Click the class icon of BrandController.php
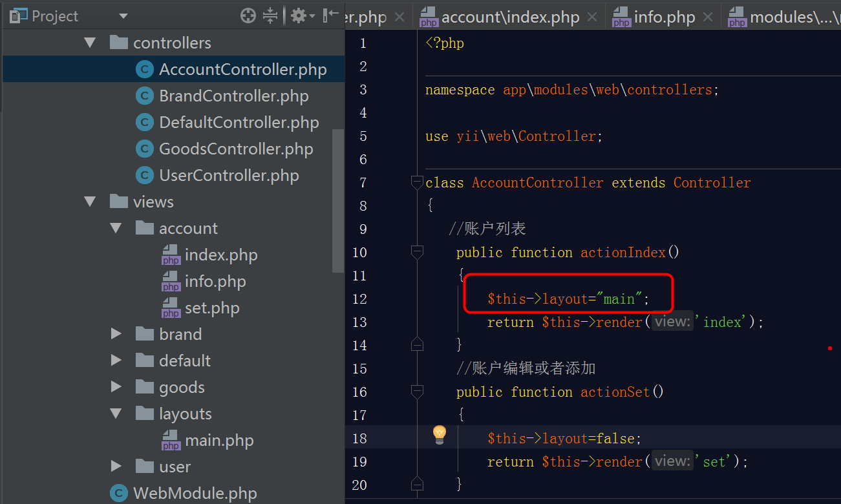Image resolution: width=841 pixels, height=504 pixels. (x=145, y=96)
